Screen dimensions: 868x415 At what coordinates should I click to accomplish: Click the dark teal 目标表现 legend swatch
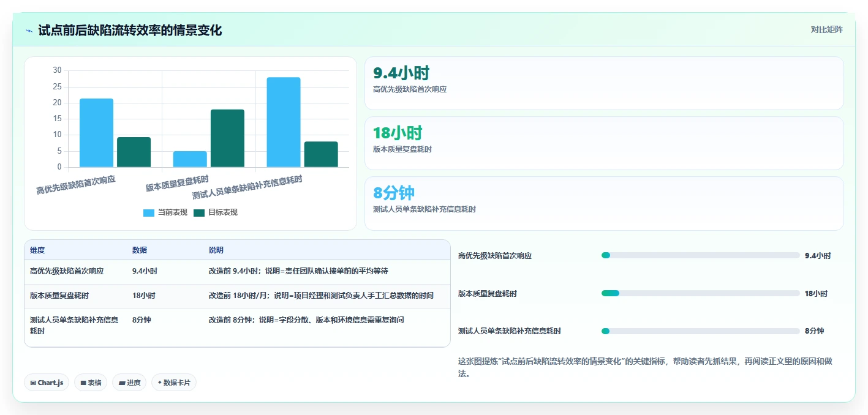click(199, 213)
